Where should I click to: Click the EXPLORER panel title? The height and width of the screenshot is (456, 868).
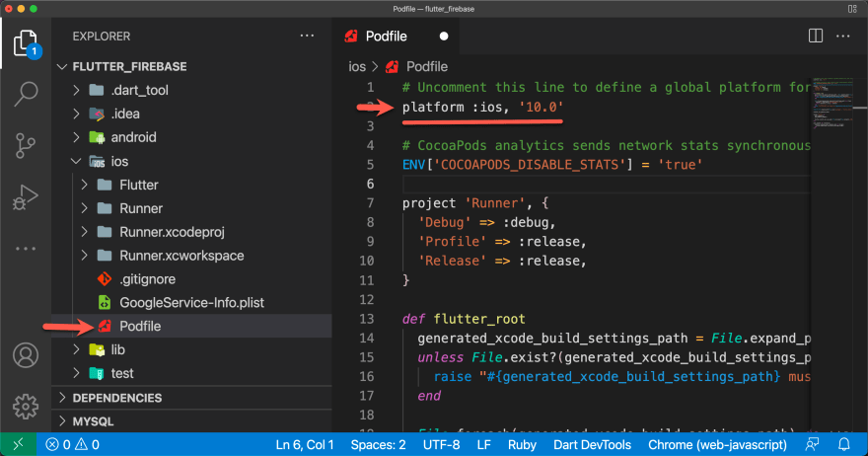102,36
